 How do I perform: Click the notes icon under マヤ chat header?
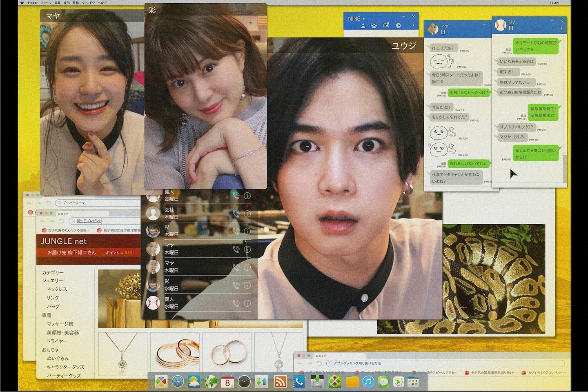pos(442,31)
